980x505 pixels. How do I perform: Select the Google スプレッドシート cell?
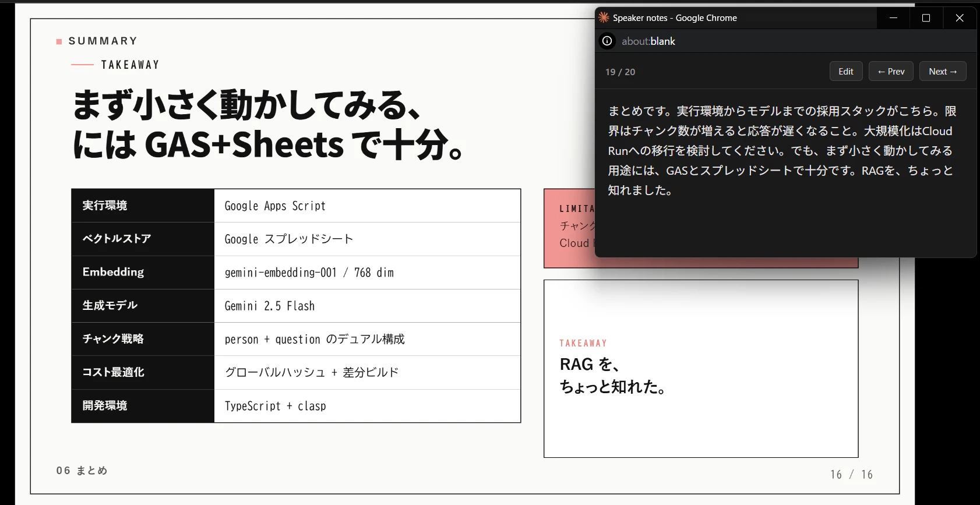[367, 239]
